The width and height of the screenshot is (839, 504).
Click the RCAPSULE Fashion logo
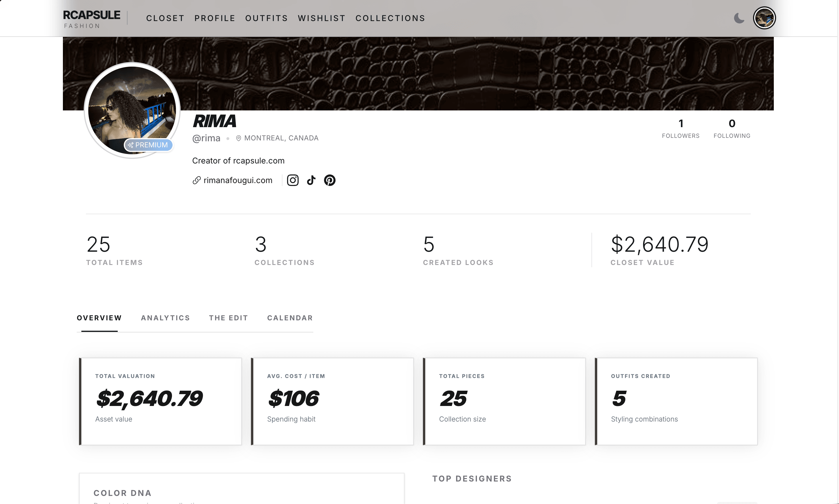91,19
